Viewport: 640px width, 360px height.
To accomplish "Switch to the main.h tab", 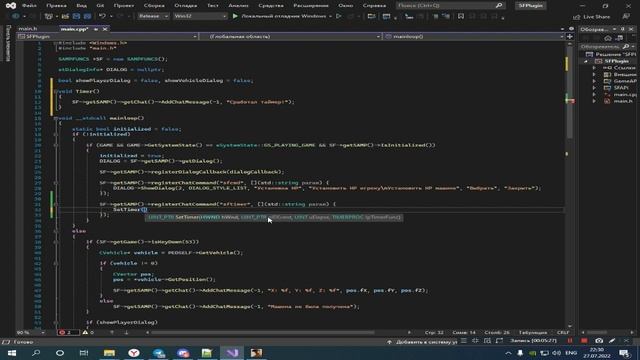I will pyautogui.click(x=28, y=29).
